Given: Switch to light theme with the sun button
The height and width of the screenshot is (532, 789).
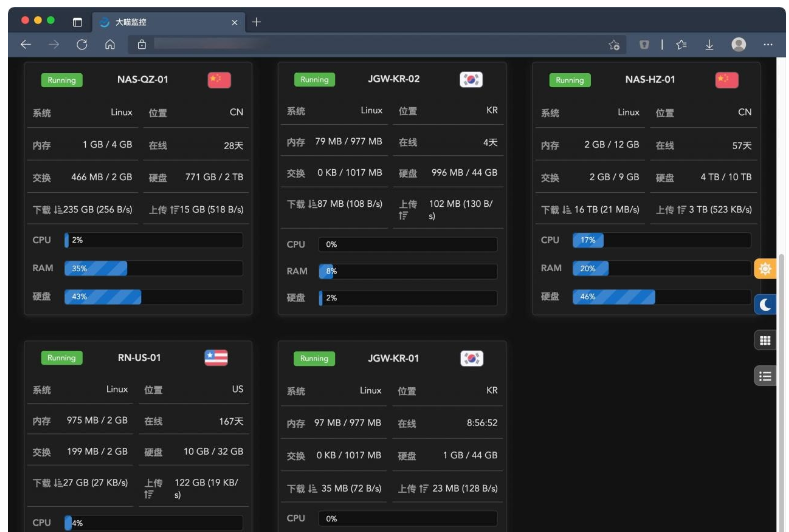Looking at the screenshot, I should (x=765, y=269).
